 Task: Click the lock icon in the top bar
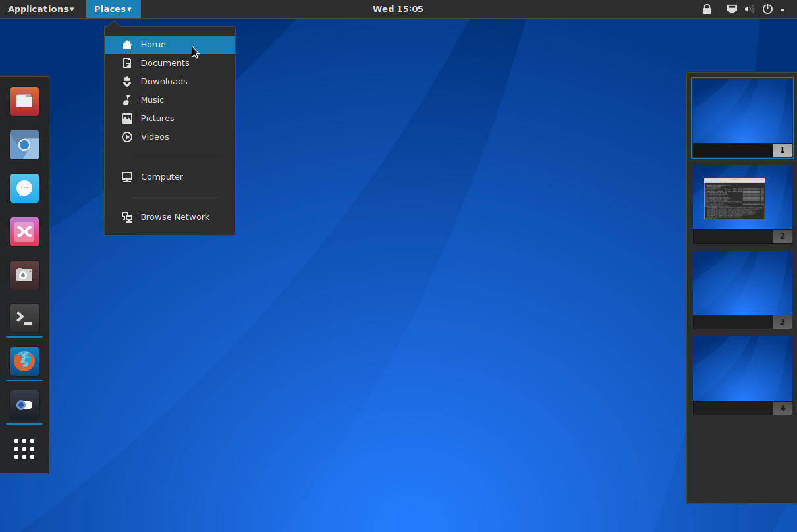click(x=707, y=9)
